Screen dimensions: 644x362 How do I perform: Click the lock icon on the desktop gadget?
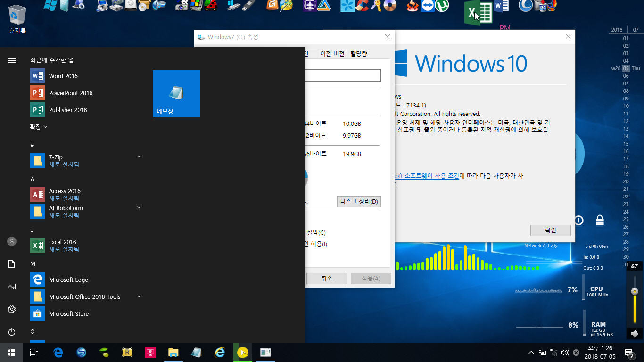pos(600,220)
